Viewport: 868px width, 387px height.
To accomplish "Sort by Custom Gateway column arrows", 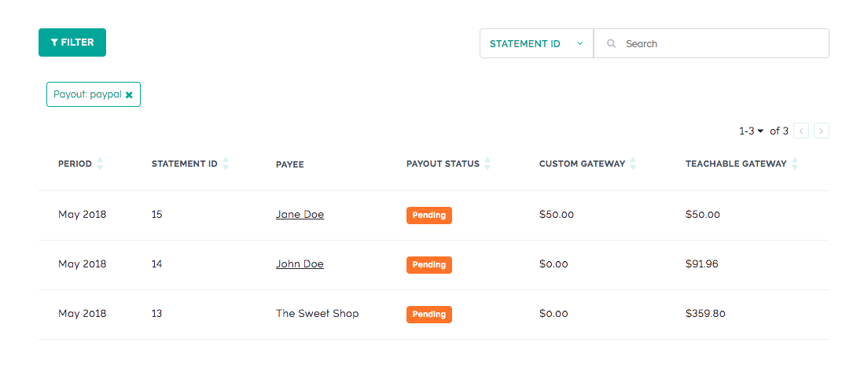I will (x=633, y=164).
